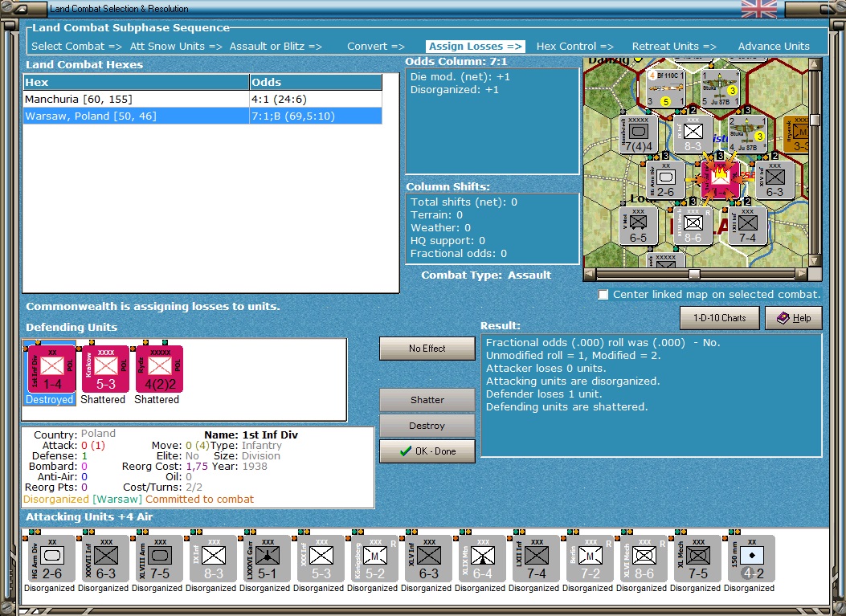Select XLV Inf 6-3 attacking unit
The height and width of the screenshot is (616, 846).
(429, 558)
